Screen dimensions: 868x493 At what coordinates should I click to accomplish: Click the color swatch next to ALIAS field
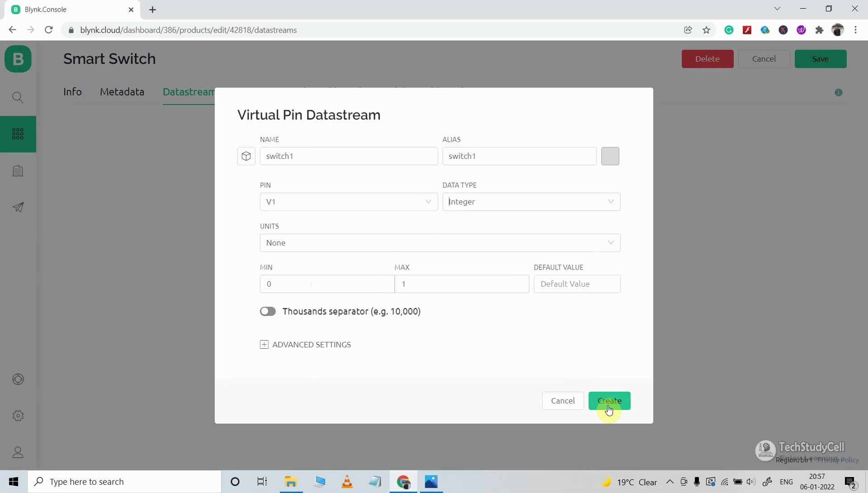(x=610, y=156)
